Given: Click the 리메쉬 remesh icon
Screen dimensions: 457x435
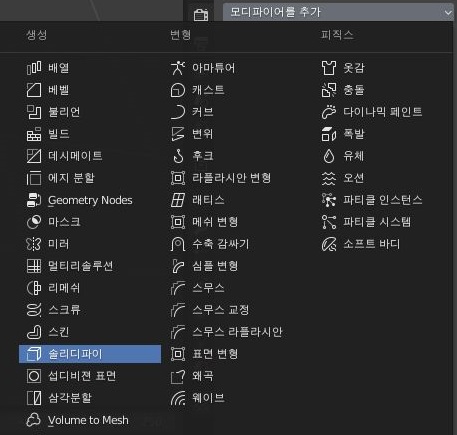Looking at the screenshot, I should 34,288.
